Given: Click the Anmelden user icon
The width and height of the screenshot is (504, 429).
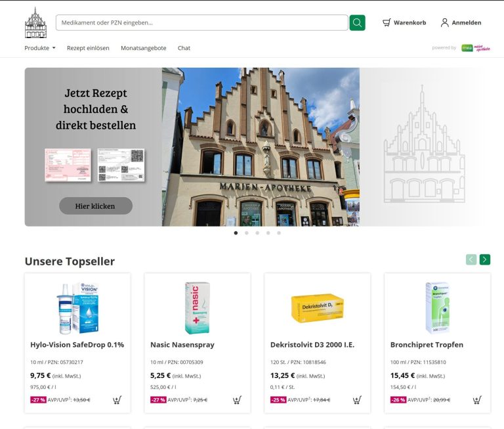Looking at the screenshot, I should coord(444,22).
